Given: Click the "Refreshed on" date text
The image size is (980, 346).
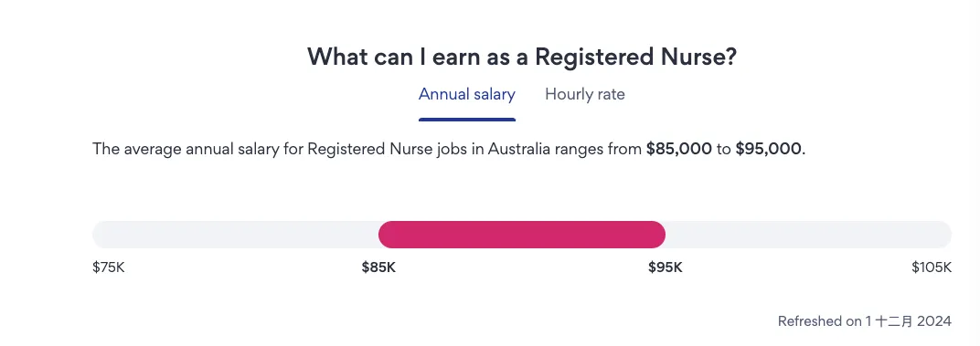Looking at the screenshot, I should [865, 321].
